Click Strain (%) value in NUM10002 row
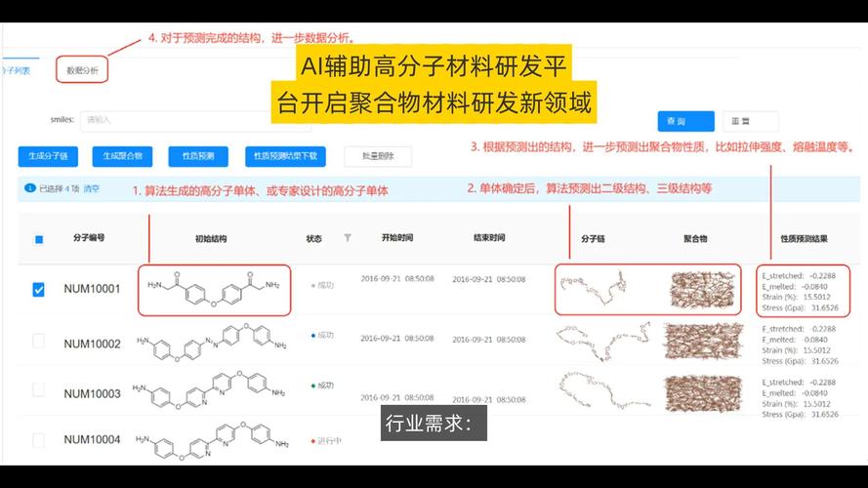This screenshot has width=868, height=488. click(x=817, y=350)
